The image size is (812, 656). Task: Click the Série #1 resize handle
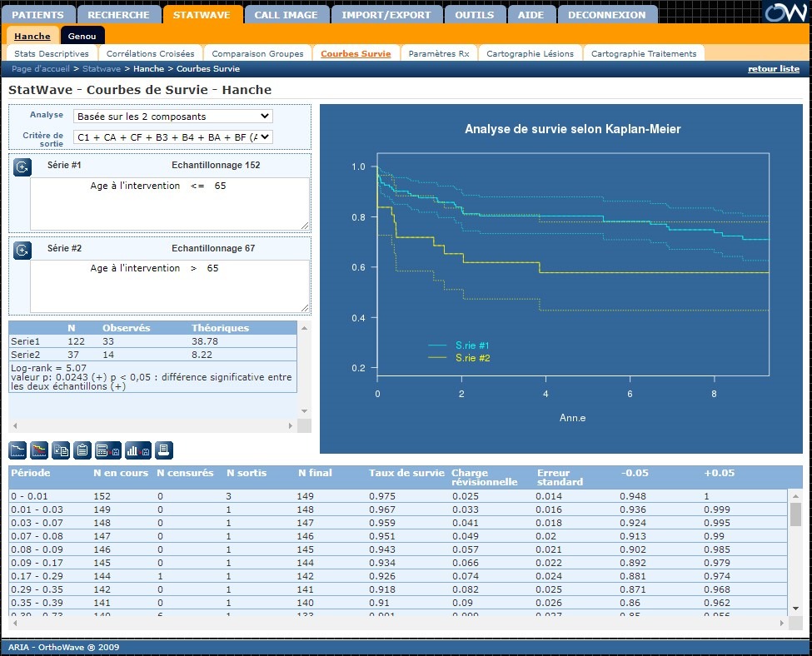305,226
